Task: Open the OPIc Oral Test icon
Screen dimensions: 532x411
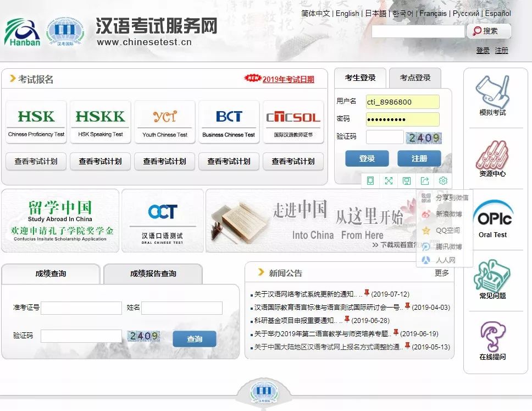Action: (492, 219)
